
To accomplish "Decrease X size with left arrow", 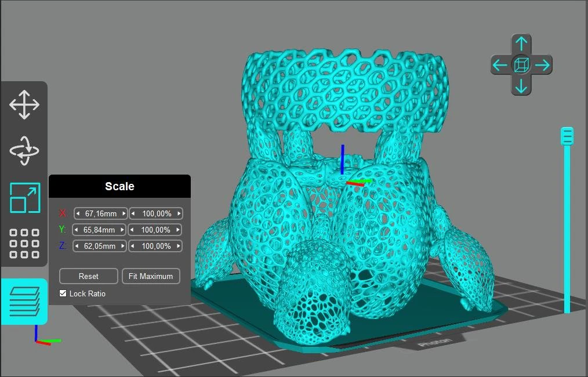I will [x=78, y=213].
